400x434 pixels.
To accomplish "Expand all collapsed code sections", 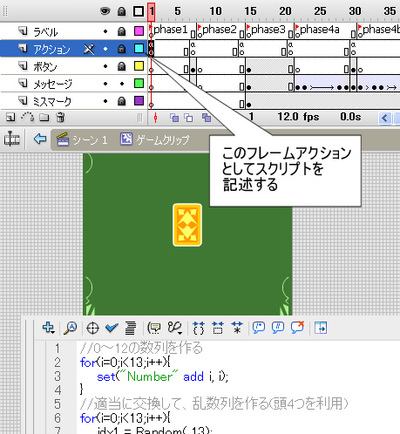I will click(237, 328).
